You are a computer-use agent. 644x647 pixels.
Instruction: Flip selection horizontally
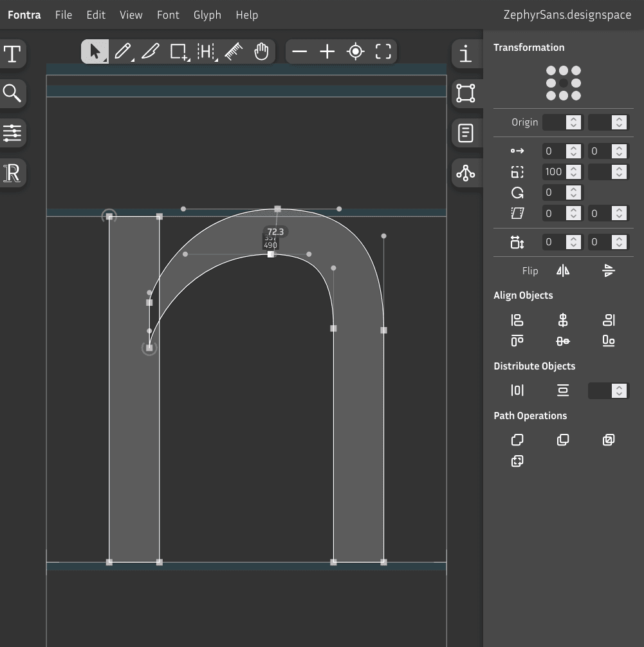tap(563, 270)
